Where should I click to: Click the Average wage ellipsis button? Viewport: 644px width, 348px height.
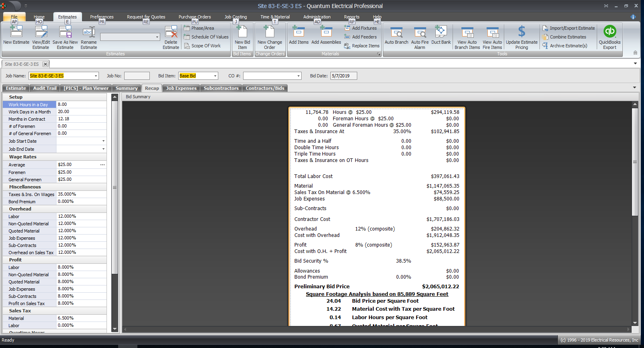click(x=103, y=165)
